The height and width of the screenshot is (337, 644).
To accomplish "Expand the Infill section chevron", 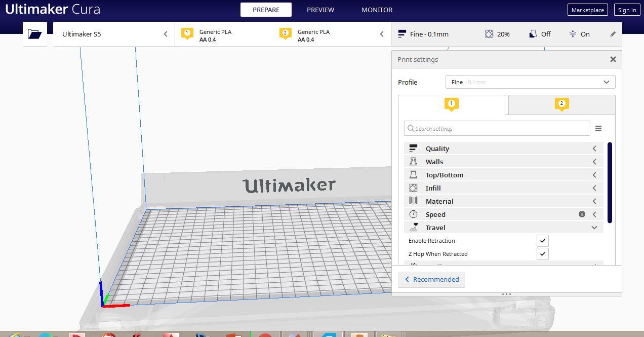I will tap(594, 188).
